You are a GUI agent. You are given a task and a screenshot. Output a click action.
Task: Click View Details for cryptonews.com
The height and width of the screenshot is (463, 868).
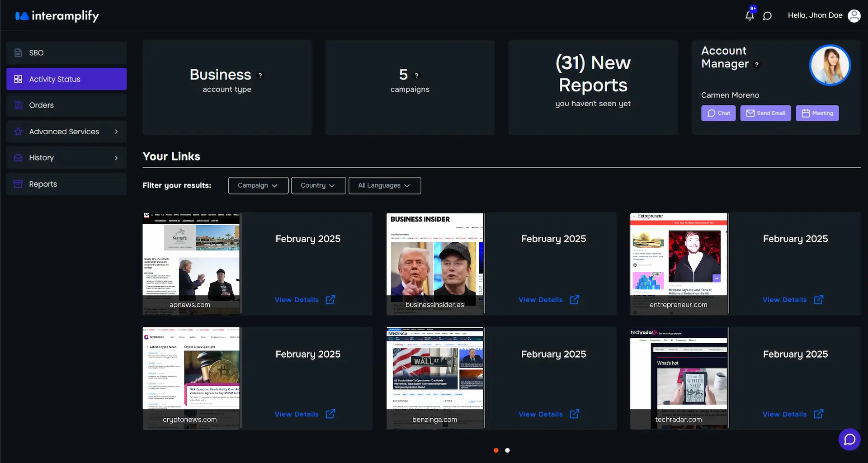coord(297,414)
